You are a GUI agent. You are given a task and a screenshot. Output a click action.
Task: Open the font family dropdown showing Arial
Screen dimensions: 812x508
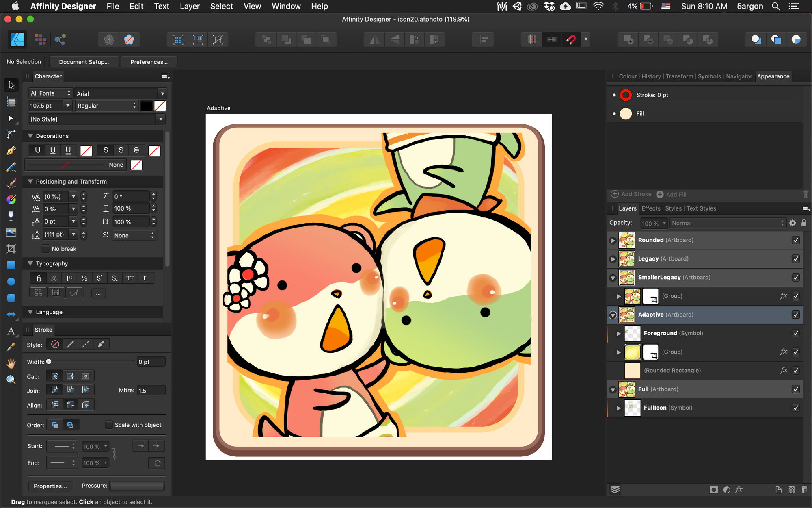point(162,93)
